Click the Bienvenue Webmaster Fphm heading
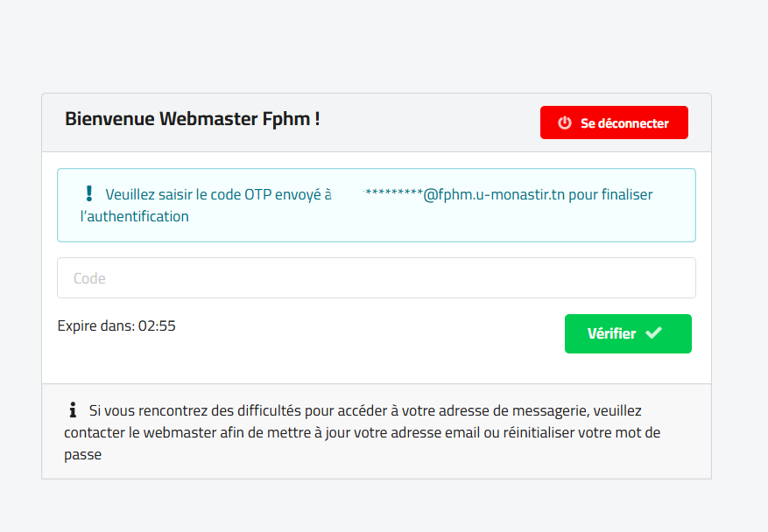The image size is (768, 532). click(x=192, y=119)
